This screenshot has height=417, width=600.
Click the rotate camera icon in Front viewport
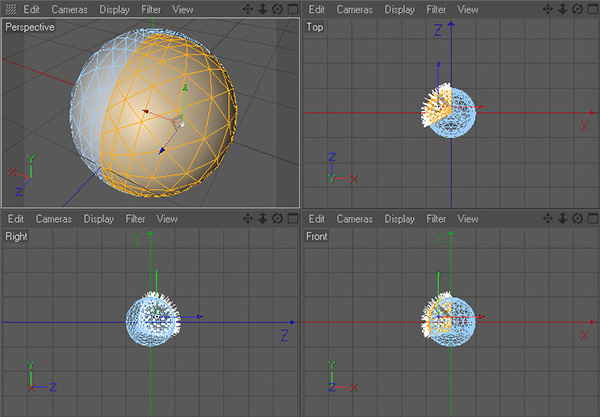(x=577, y=218)
